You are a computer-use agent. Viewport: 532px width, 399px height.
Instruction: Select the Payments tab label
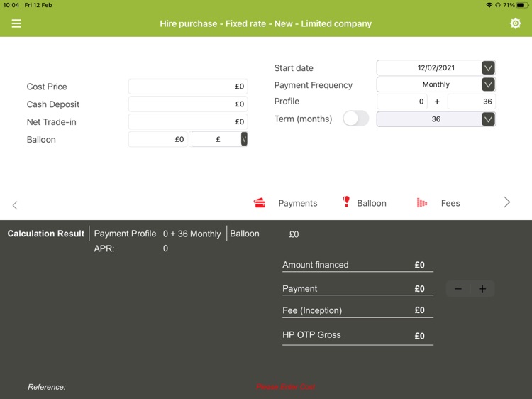[x=297, y=203]
